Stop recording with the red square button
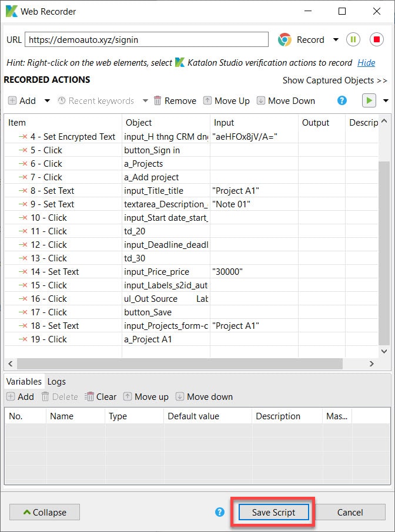The image size is (395, 532). 377,40
